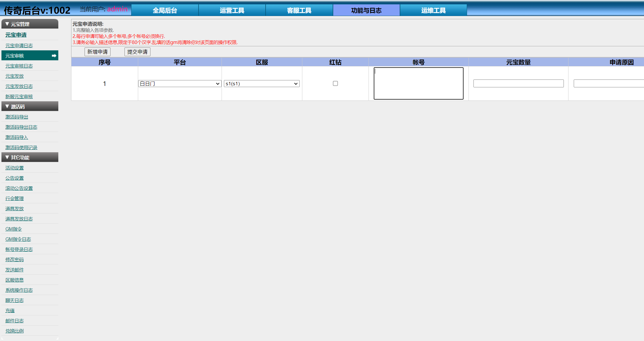Click the 提交申请 button
The image size is (644, 341).
(137, 52)
